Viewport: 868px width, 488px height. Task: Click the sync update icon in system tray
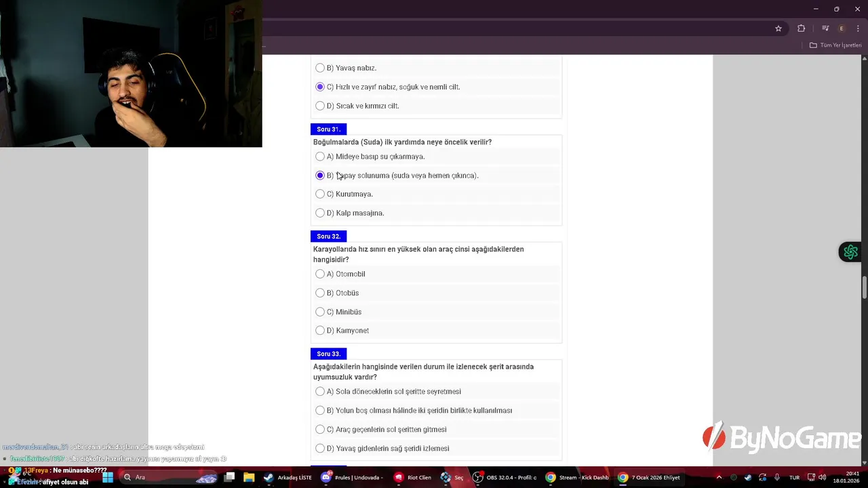click(763, 477)
